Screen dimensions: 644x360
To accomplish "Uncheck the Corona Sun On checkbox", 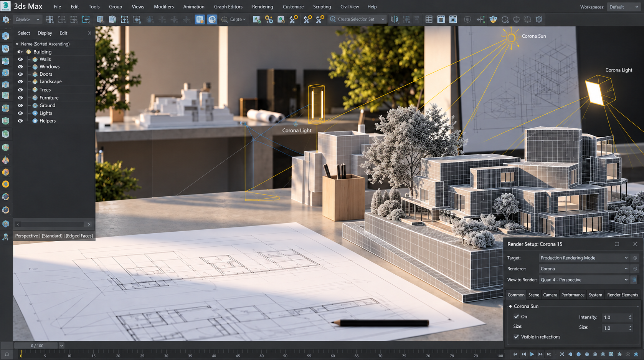I will coord(517,317).
